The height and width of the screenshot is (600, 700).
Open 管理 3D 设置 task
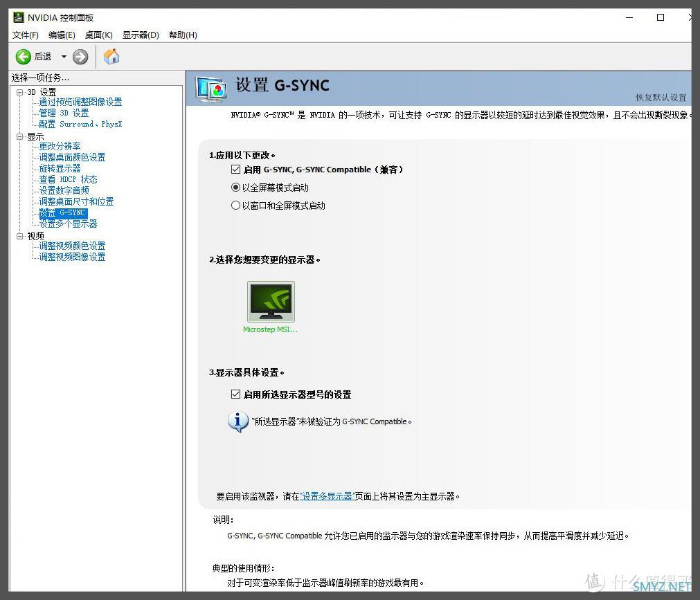[x=64, y=113]
